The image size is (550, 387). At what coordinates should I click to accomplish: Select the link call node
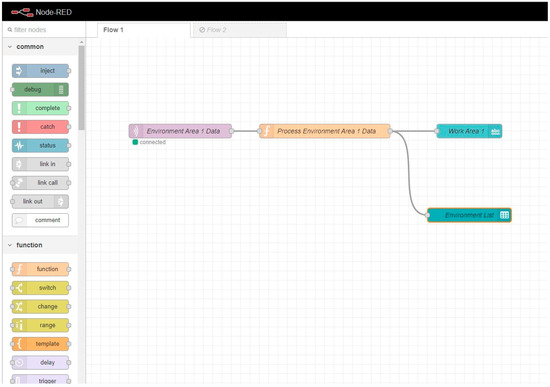point(40,182)
